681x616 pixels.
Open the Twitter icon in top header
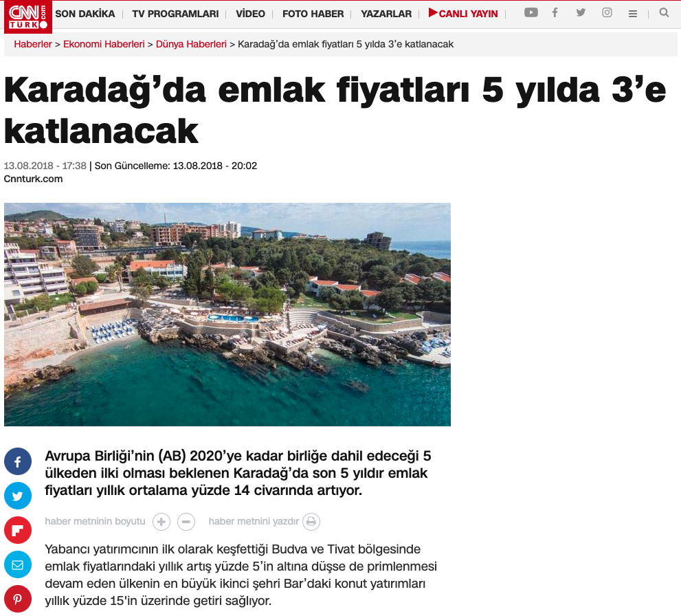pyautogui.click(x=581, y=12)
